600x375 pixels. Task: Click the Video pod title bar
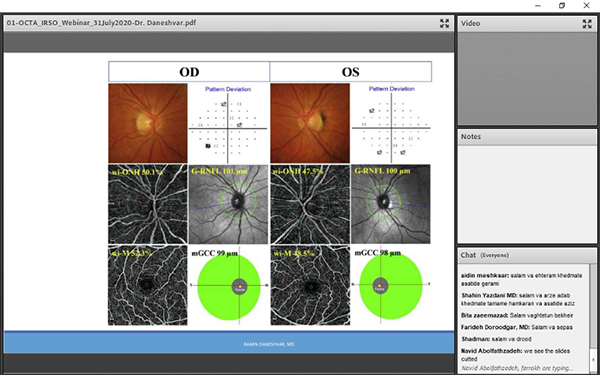coord(527,24)
